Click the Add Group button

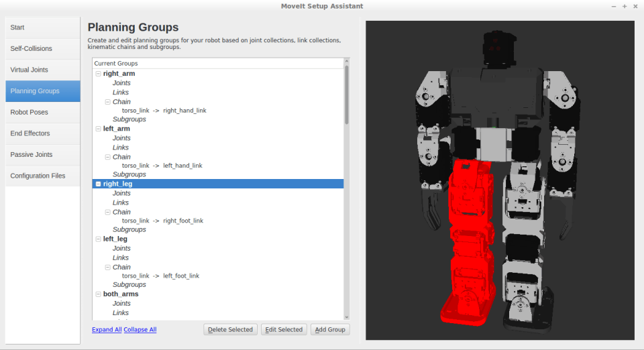[329, 329]
